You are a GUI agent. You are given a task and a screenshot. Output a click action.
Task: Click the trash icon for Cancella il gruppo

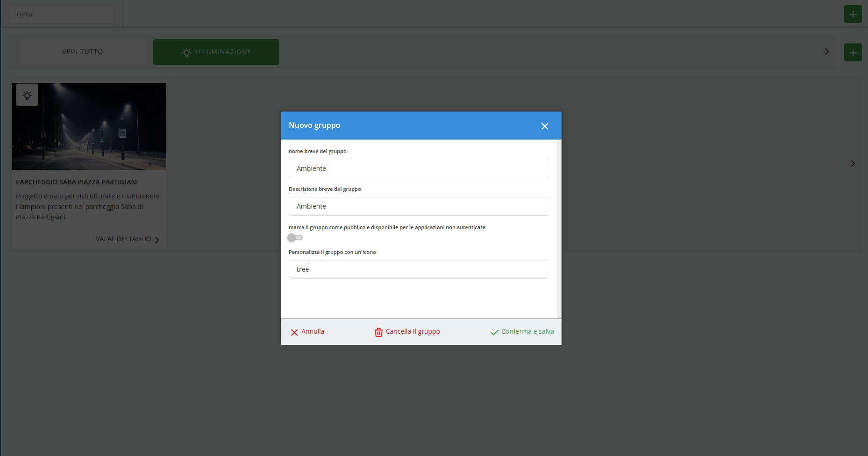tap(378, 332)
